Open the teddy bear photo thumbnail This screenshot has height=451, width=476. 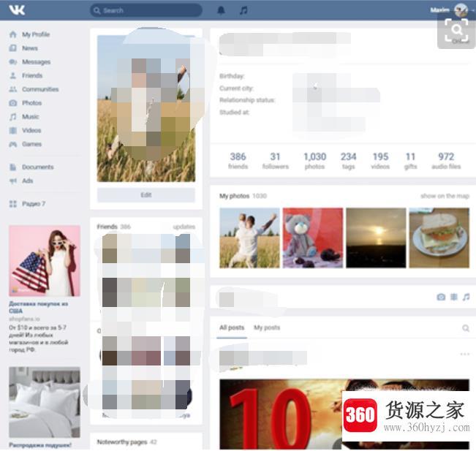tap(313, 238)
